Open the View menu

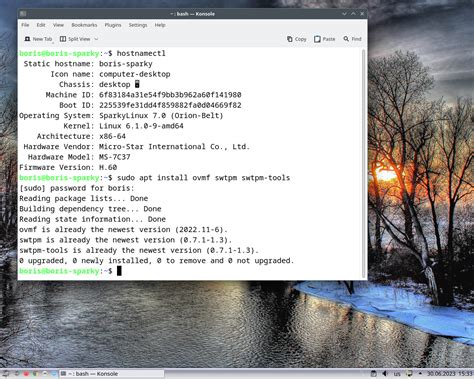coord(58,25)
